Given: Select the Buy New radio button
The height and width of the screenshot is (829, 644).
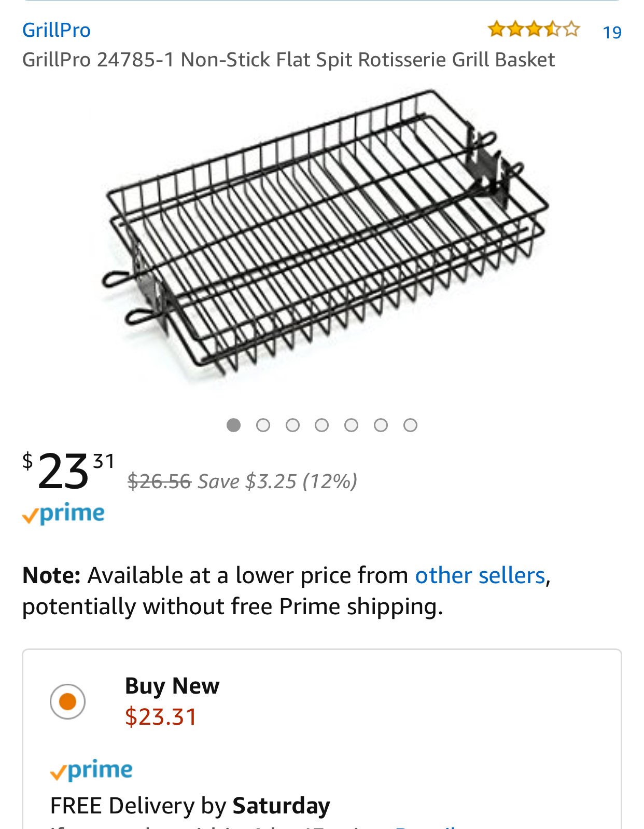Looking at the screenshot, I should [x=67, y=701].
